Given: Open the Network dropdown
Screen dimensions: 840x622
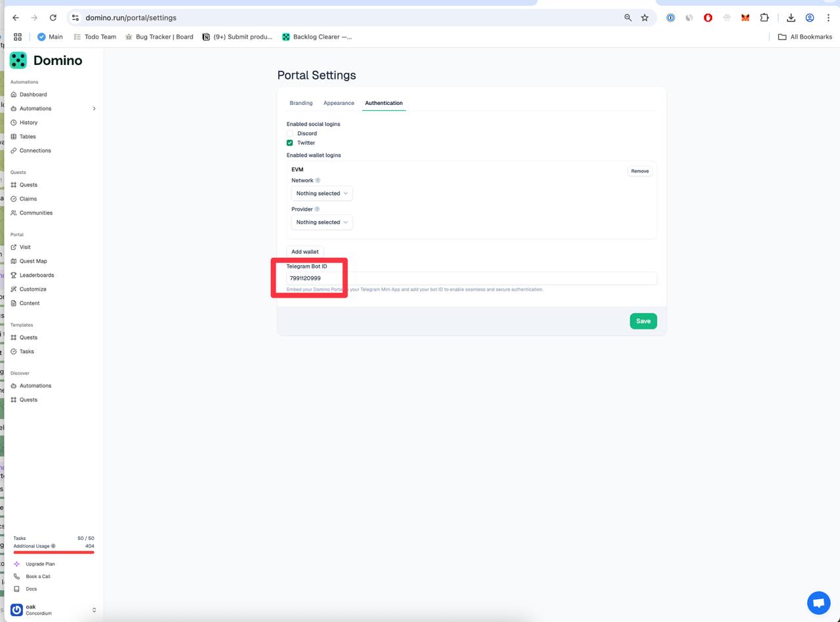Looking at the screenshot, I should coord(322,194).
